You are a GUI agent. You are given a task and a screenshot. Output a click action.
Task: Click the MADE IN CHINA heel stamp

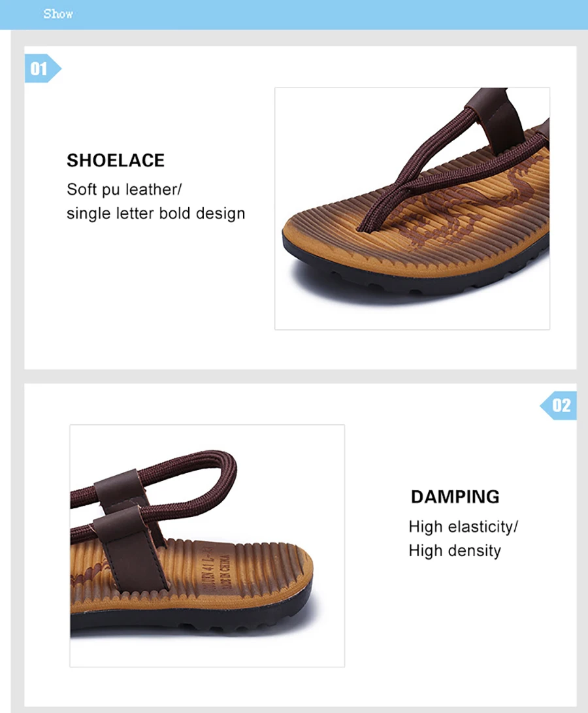click(225, 572)
